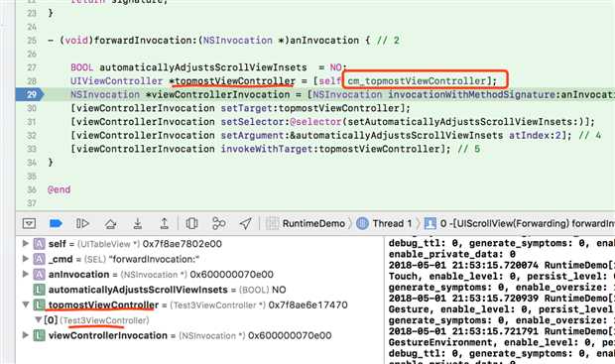Click the Simulate Location arrow icon
615x364 pixels.
246,223
